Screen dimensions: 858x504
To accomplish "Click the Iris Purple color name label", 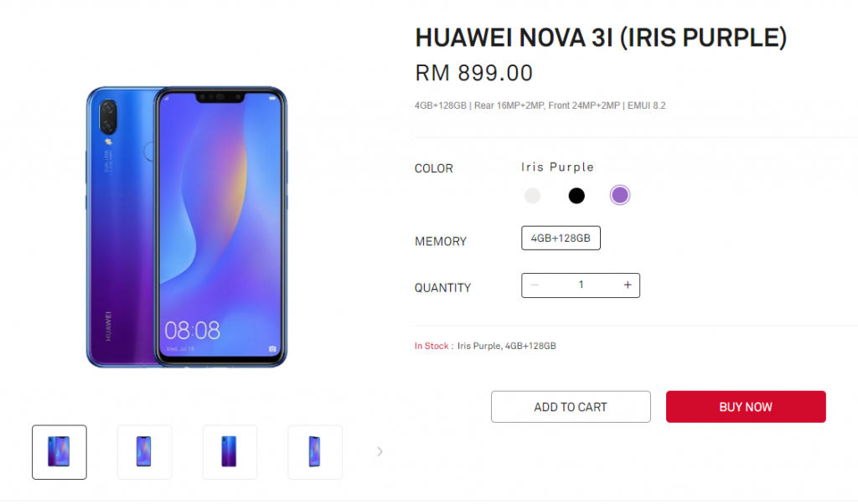I will [557, 167].
